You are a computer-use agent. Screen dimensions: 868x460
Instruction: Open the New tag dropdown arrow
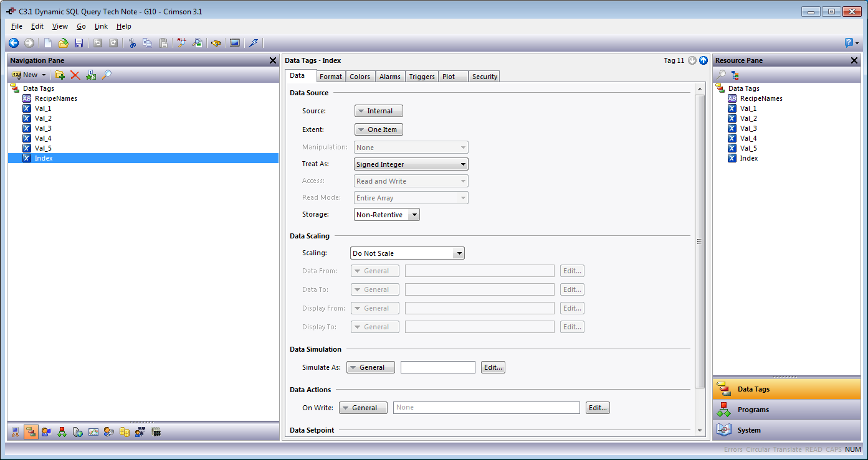coord(44,75)
